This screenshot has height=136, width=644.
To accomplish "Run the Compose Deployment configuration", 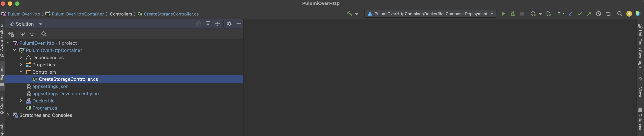I will coord(503,14).
